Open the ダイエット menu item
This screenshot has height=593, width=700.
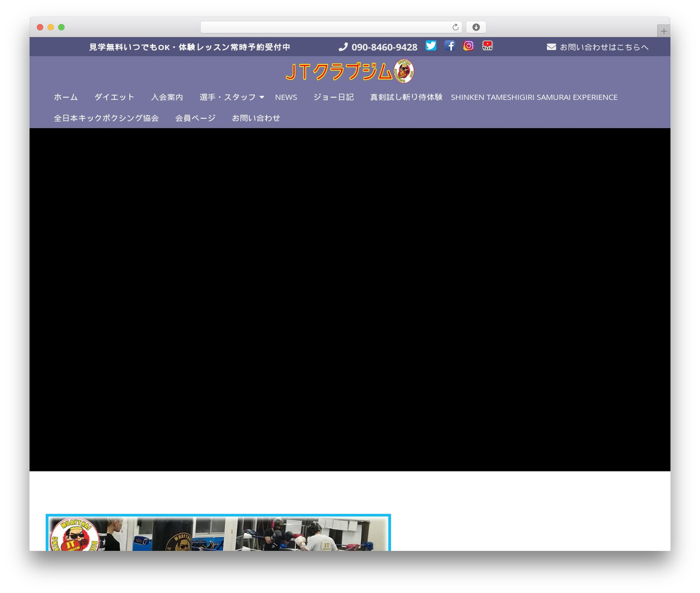click(x=114, y=97)
